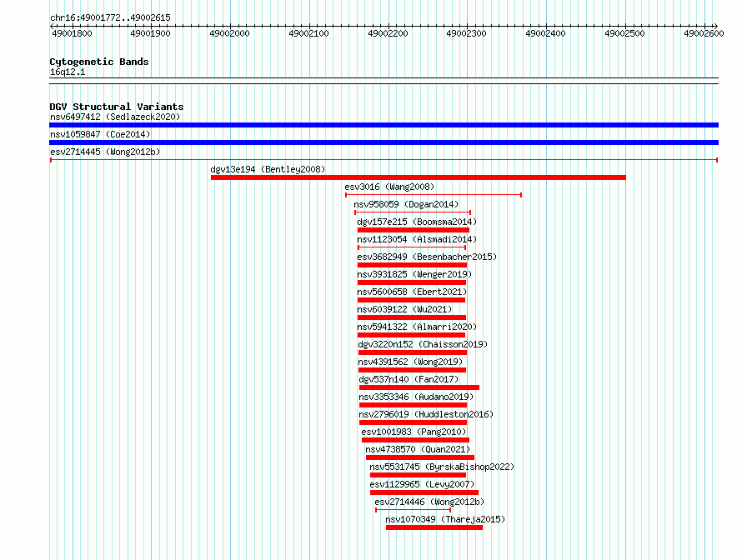Viewport: 742px width, 560px height.
Task: Select nsv5941322 (Almarri2020) label
Action: 417,327
